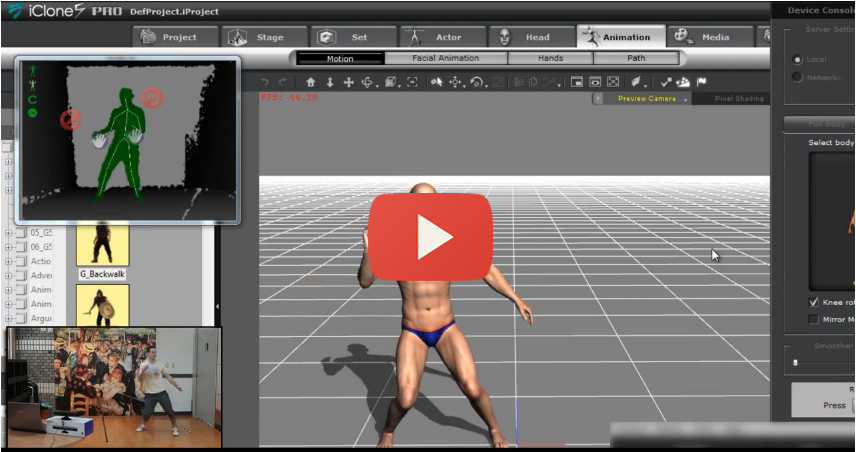Expand the 06_G5 tree folder

(9, 247)
